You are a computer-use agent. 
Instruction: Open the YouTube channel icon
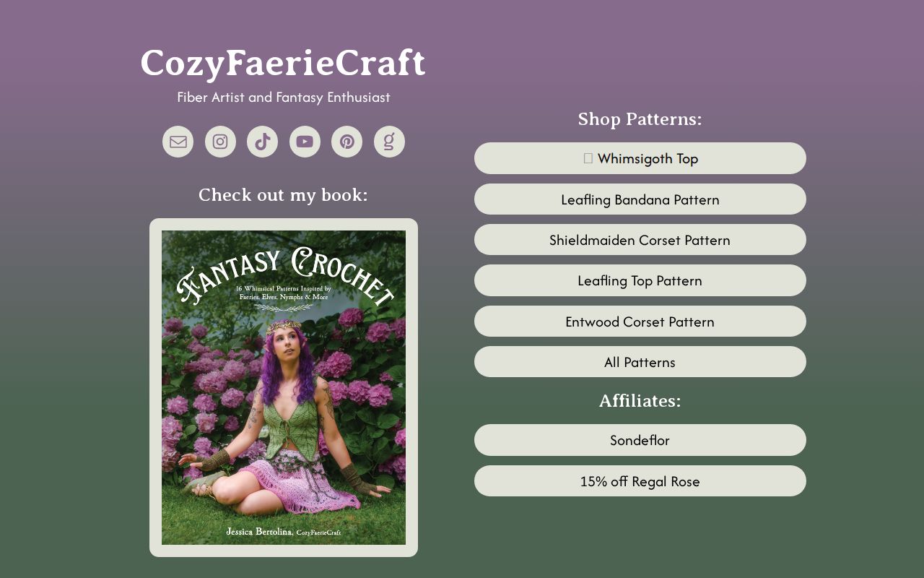pyautogui.click(x=305, y=142)
